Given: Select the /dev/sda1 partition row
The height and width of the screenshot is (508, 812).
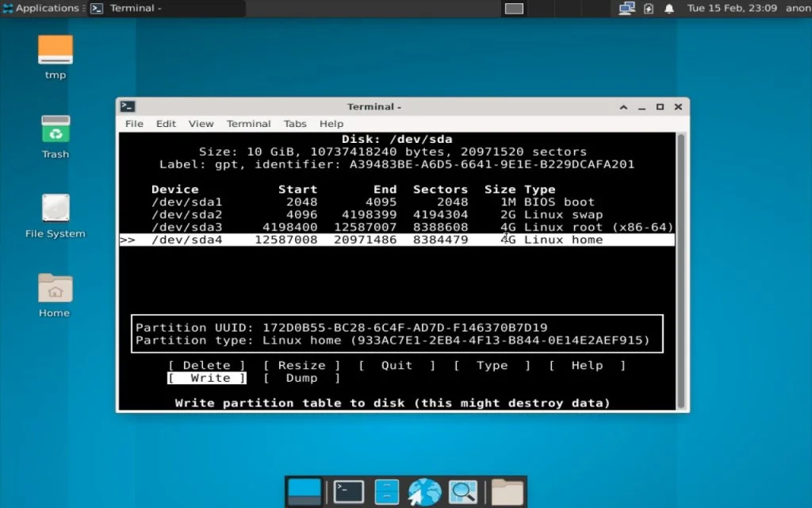Looking at the screenshot, I should 317,202.
